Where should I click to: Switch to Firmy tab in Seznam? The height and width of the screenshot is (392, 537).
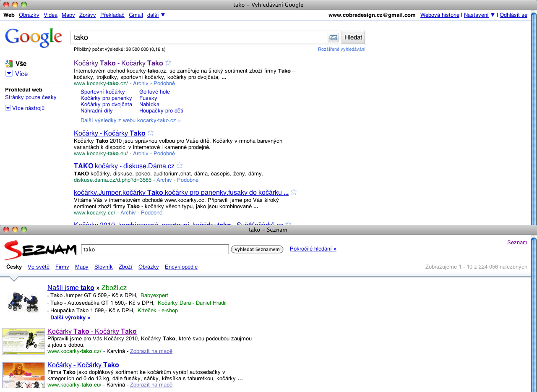pyautogui.click(x=62, y=267)
